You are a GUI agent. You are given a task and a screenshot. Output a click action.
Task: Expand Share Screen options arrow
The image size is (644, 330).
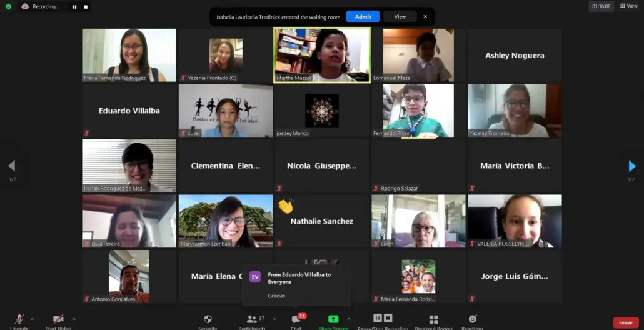pyautogui.click(x=349, y=319)
